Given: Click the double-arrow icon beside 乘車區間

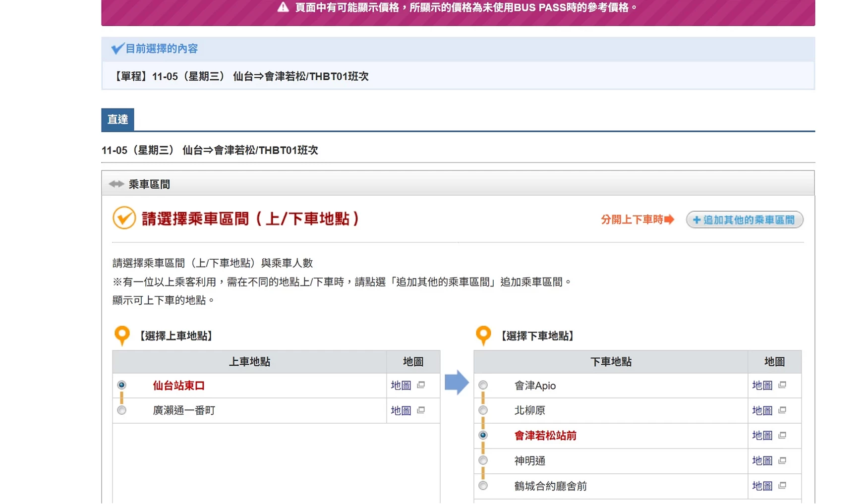Looking at the screenshot, I should (116, 184).
